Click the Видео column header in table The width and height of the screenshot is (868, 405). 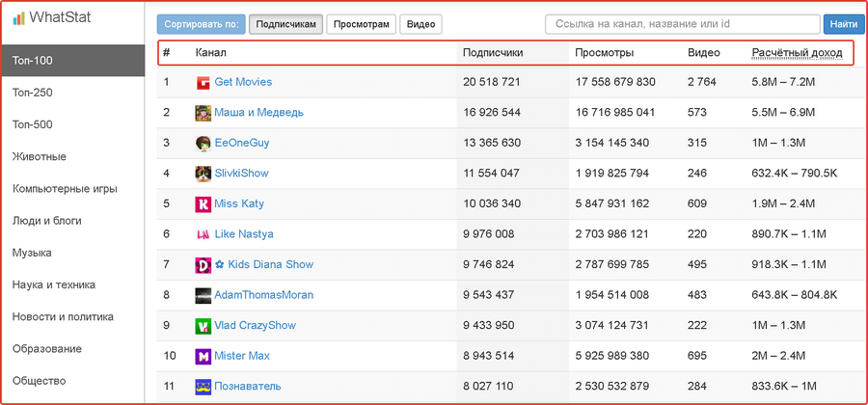704,53
